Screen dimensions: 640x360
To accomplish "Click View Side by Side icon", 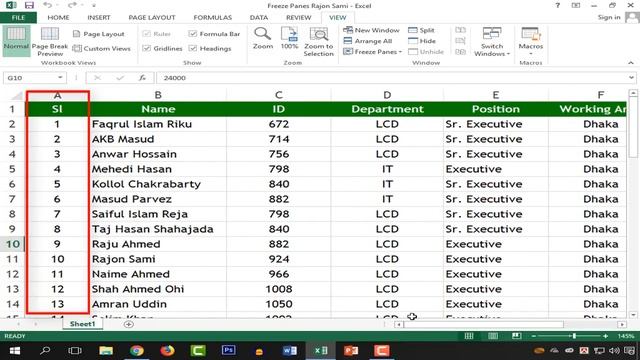I will (460, 30).
